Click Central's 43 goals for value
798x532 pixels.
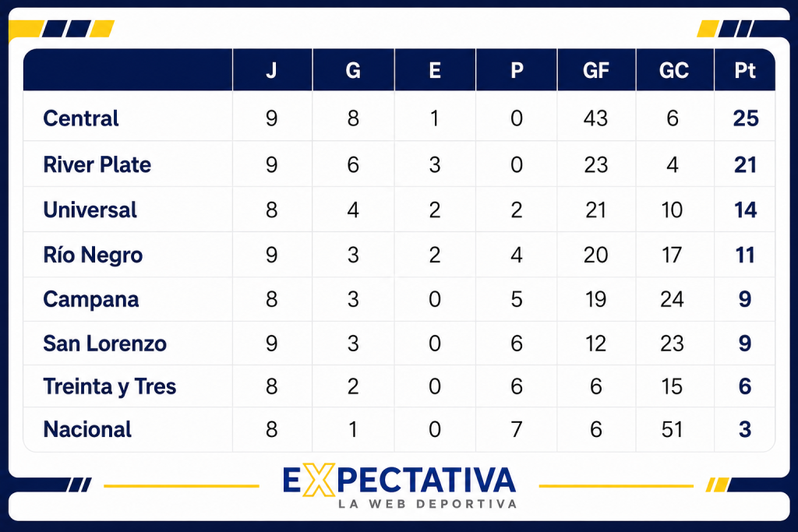(595, 118)
